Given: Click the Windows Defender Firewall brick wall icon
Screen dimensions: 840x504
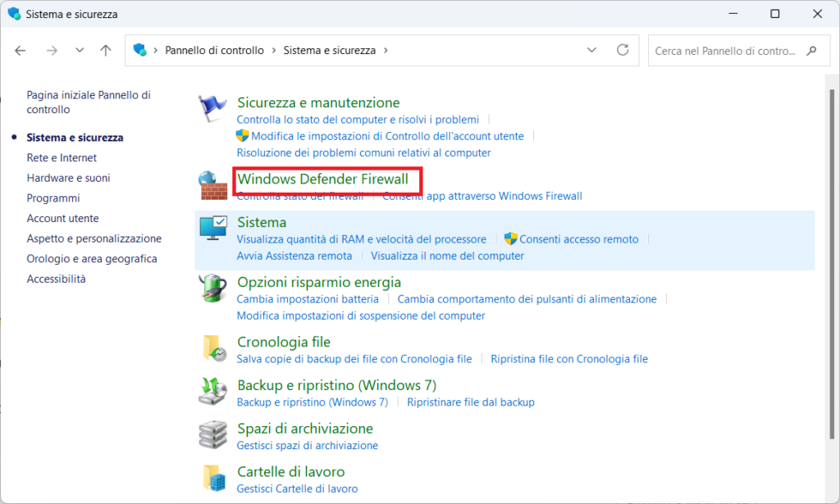Looking at the screenshot, I should (213, 185).
